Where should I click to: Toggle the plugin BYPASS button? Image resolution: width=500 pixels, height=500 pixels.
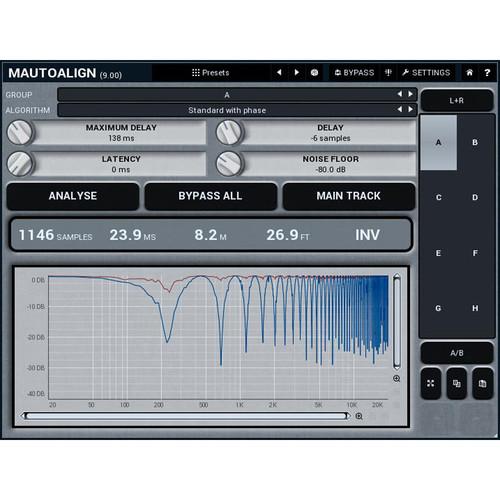click(x=354, y=73)
